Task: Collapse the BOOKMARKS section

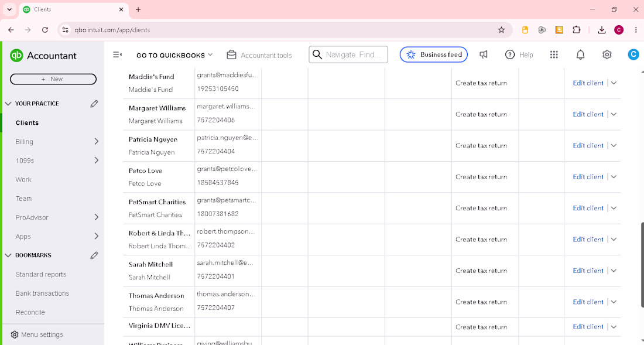Action: 8,255
